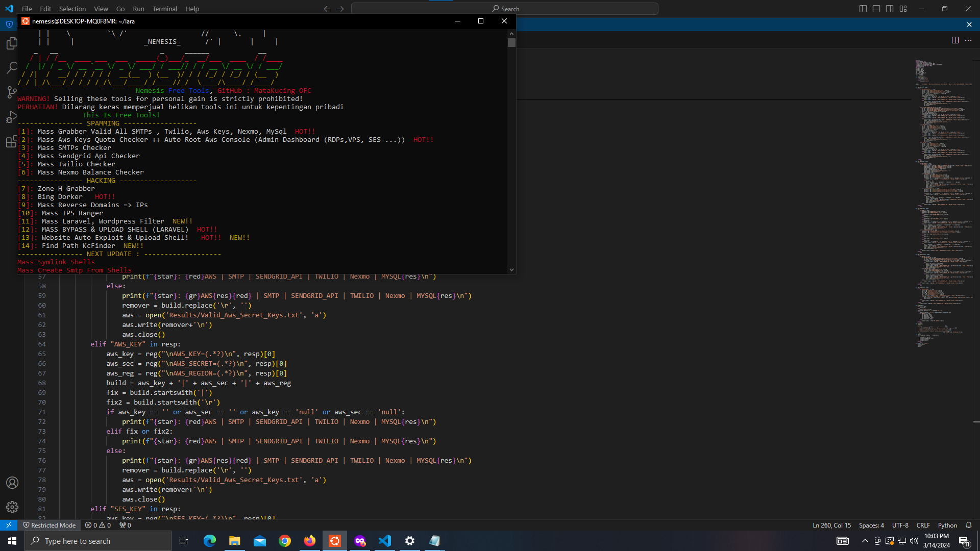
Task: Open the Terminal menu
Action: [164, 9]
